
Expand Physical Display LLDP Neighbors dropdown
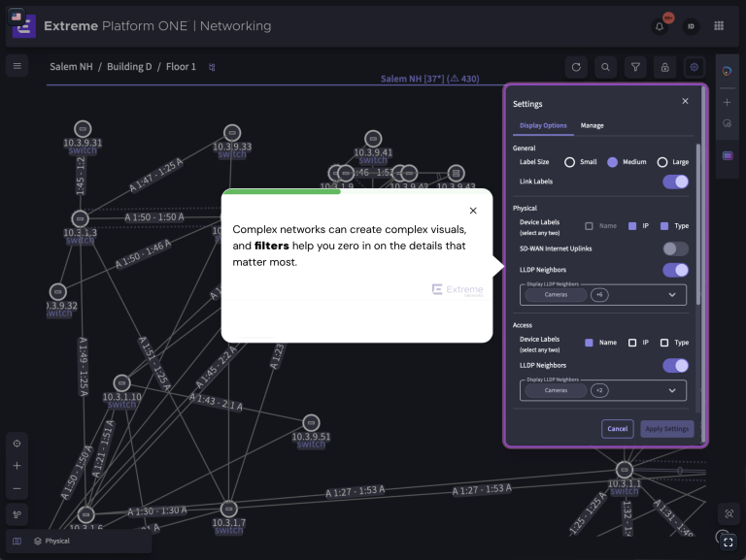click(x=672, y=295)
